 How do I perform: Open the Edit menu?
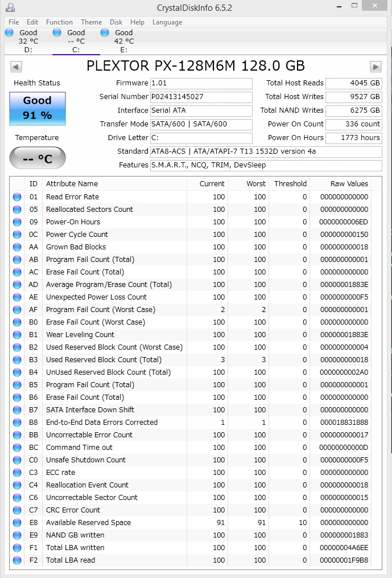[32, 22]
